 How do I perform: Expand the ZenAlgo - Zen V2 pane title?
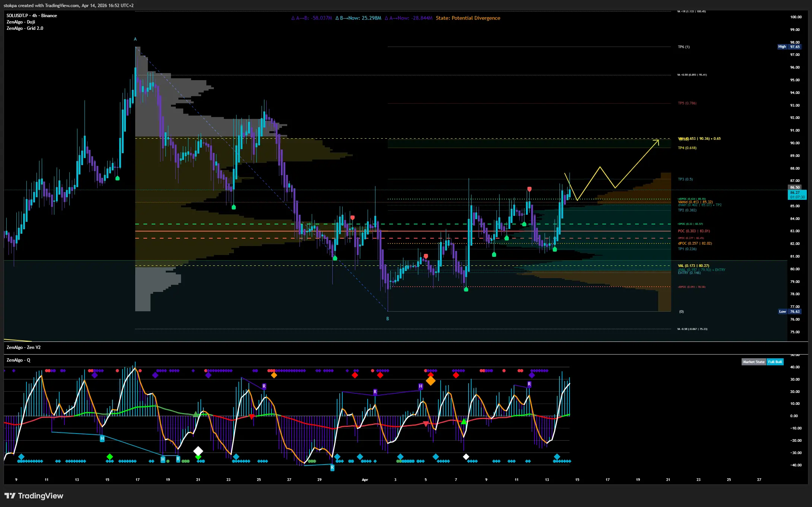23,347
